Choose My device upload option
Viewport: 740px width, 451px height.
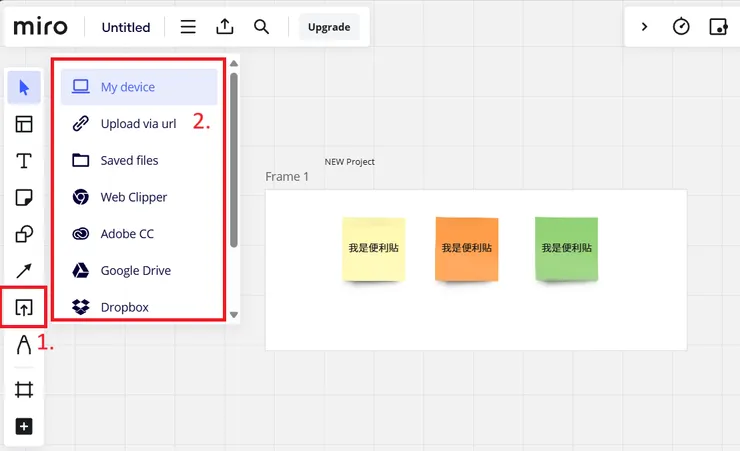(x=139, y=87)
